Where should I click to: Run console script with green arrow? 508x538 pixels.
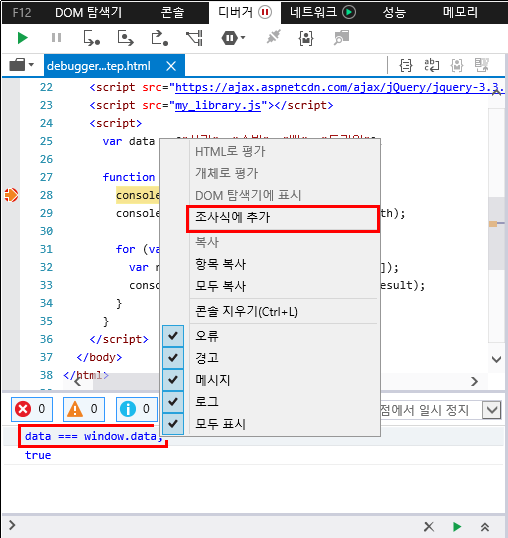(457, 526)
